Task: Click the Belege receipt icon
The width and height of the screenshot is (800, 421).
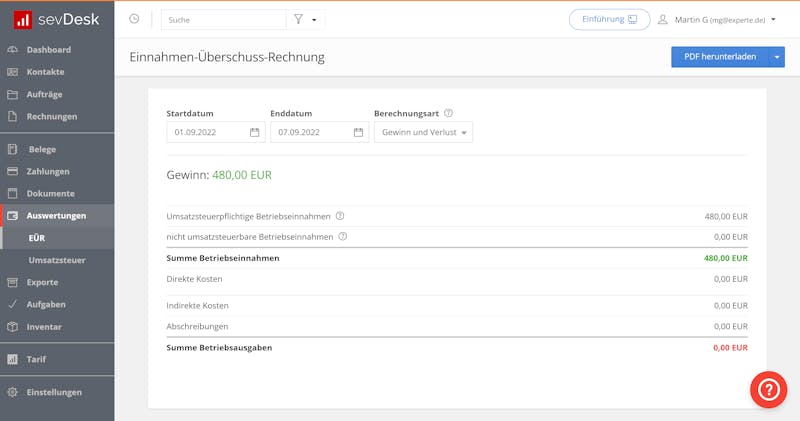Action: [x=13, y=149]
